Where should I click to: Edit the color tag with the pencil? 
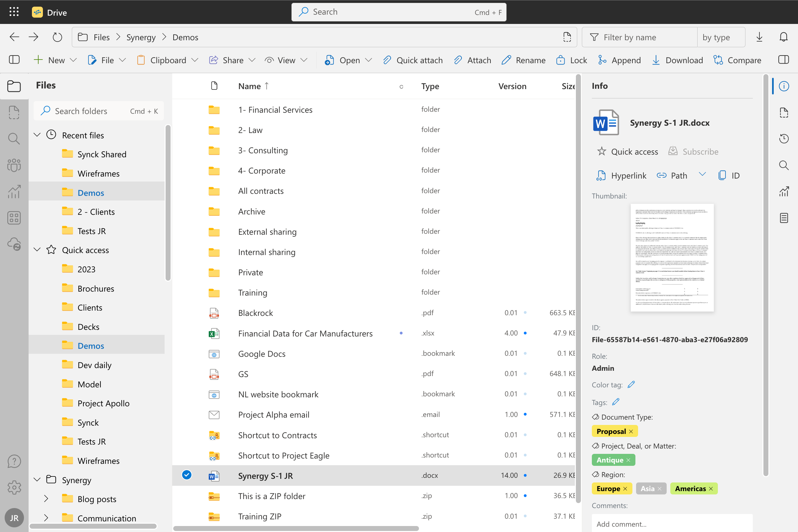tap(631, 384)
